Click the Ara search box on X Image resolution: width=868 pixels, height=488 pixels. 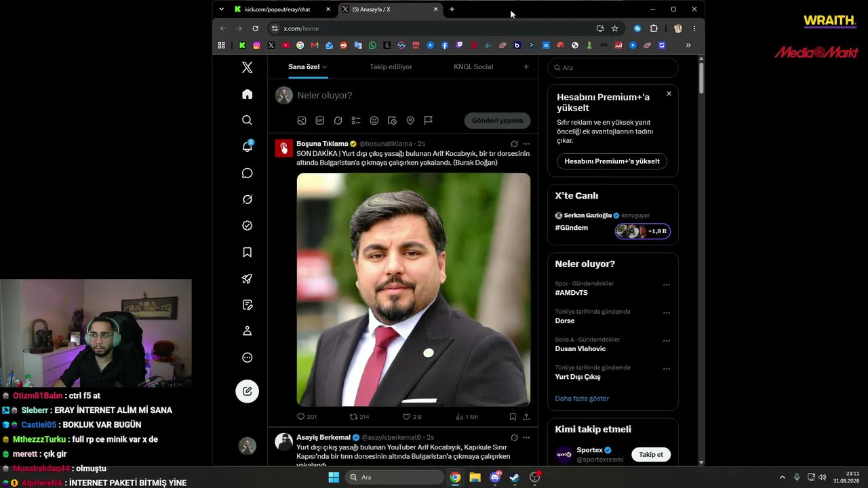[613, 68]
